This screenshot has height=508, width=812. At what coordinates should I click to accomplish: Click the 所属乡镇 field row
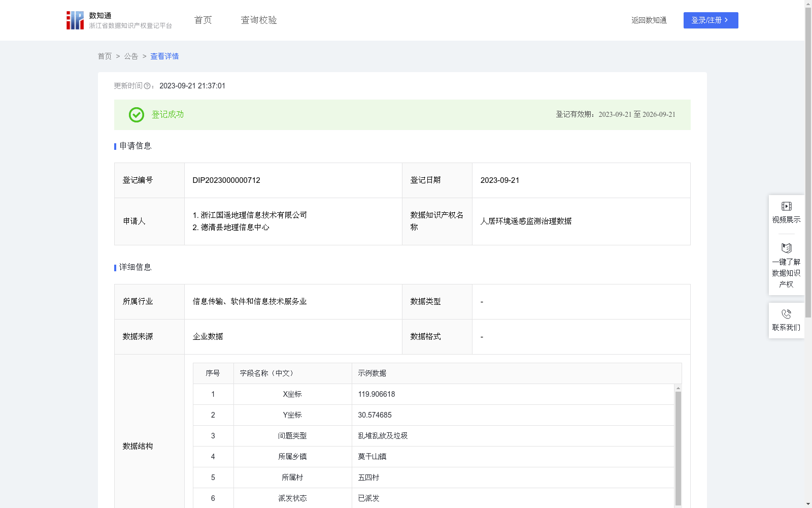tap(292, 457)
